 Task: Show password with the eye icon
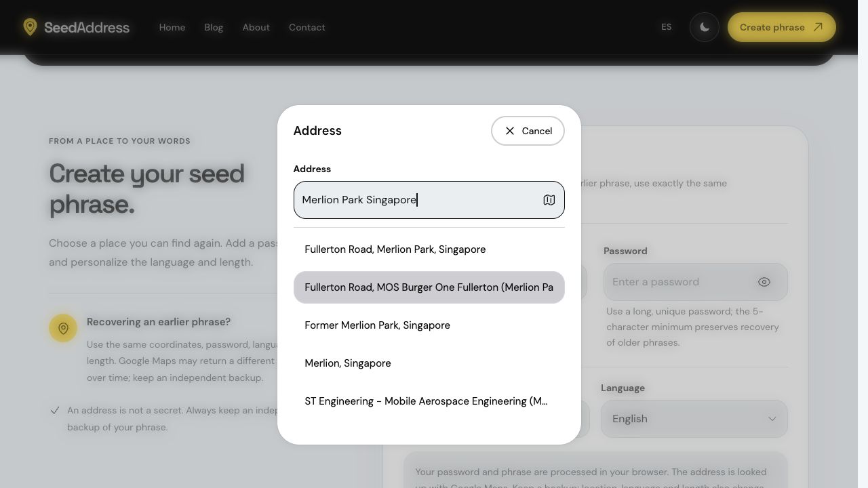click(x=764, y=282)
